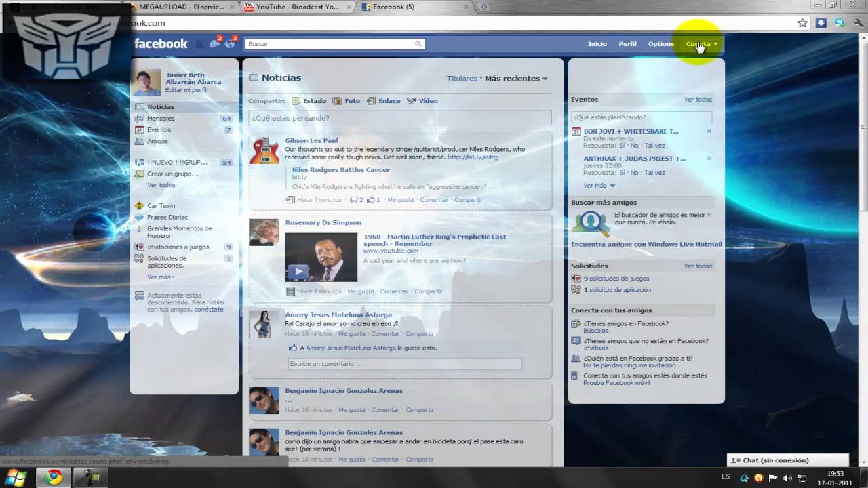Click Crear un grupo link
Image resolution: width=868 pixels, height=488 pixels.
(x=173, y=174)
